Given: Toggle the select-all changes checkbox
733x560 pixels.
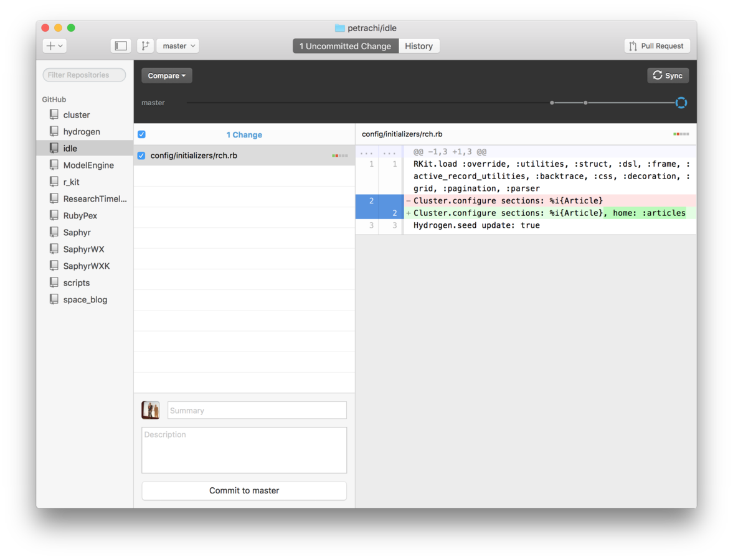Looking at the screenshot, I should point(141,134).
